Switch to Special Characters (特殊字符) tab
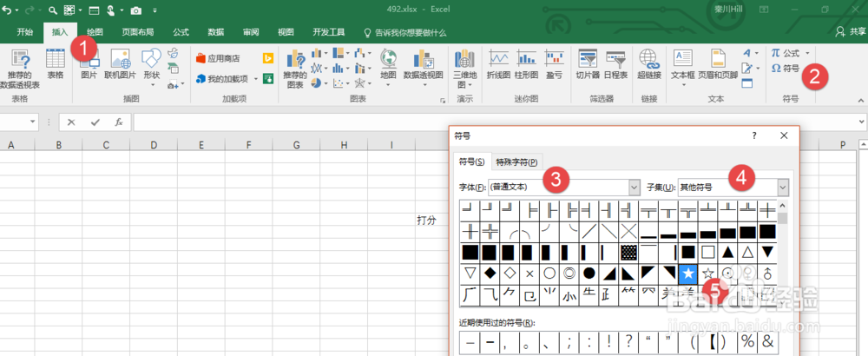 pyautogui.click(x=516, y=162)
